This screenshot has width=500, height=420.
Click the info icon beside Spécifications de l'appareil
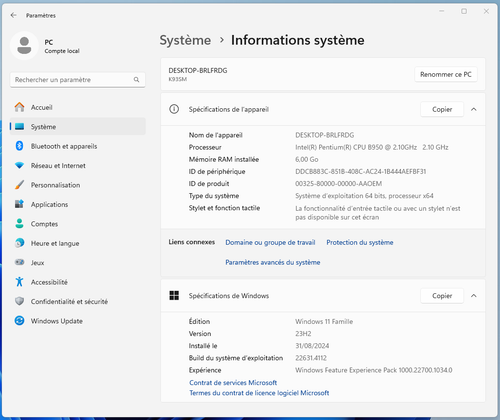174,109
